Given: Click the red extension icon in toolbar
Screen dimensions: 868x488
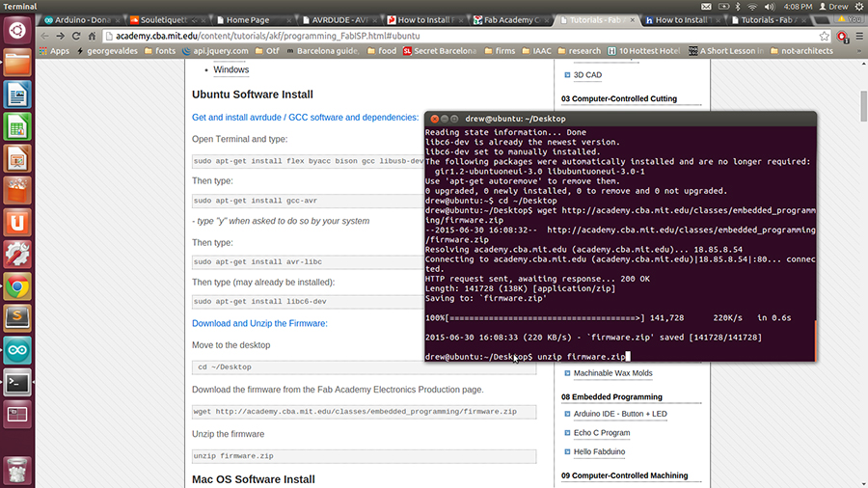Looking at the screenshot, I should (x=843, y=37).
